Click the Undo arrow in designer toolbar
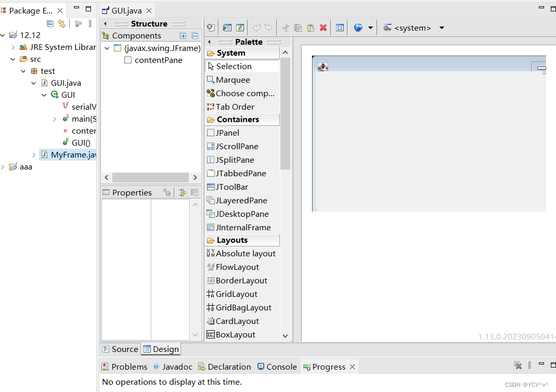Screen dimensions: 556x392 256,28
